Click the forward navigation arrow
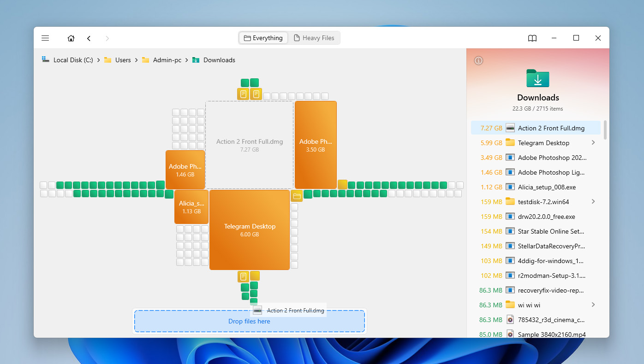 (107, 38)
